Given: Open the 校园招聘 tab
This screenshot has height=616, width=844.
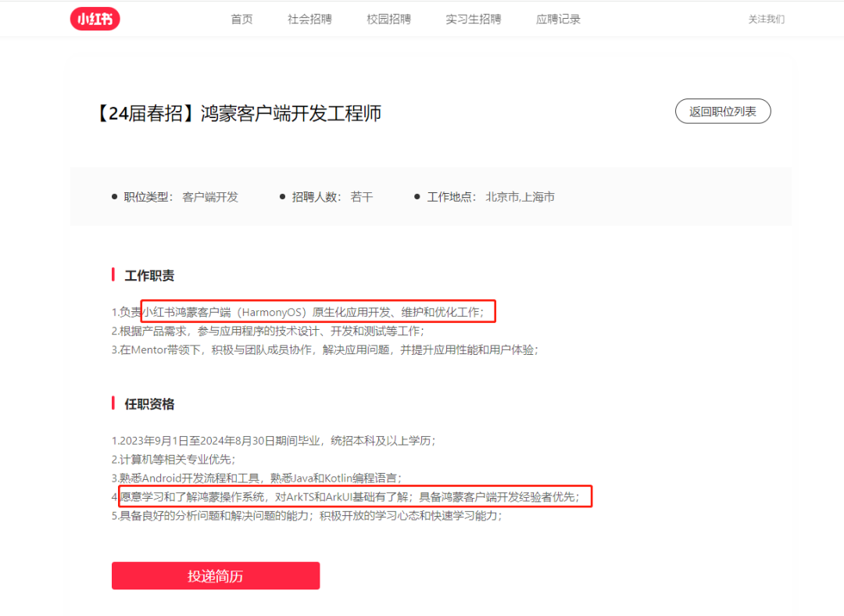Looking at the screenshot, I should tap(388, 20).
